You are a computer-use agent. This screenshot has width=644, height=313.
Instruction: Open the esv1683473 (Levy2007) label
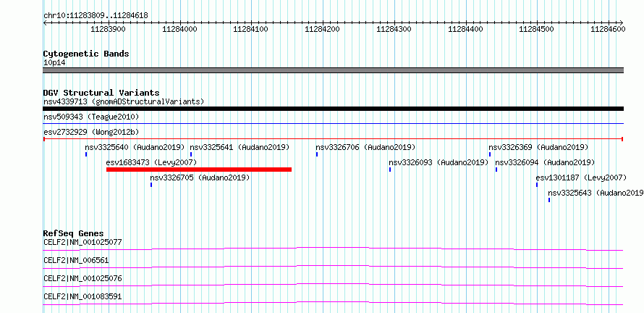point(151,162)
